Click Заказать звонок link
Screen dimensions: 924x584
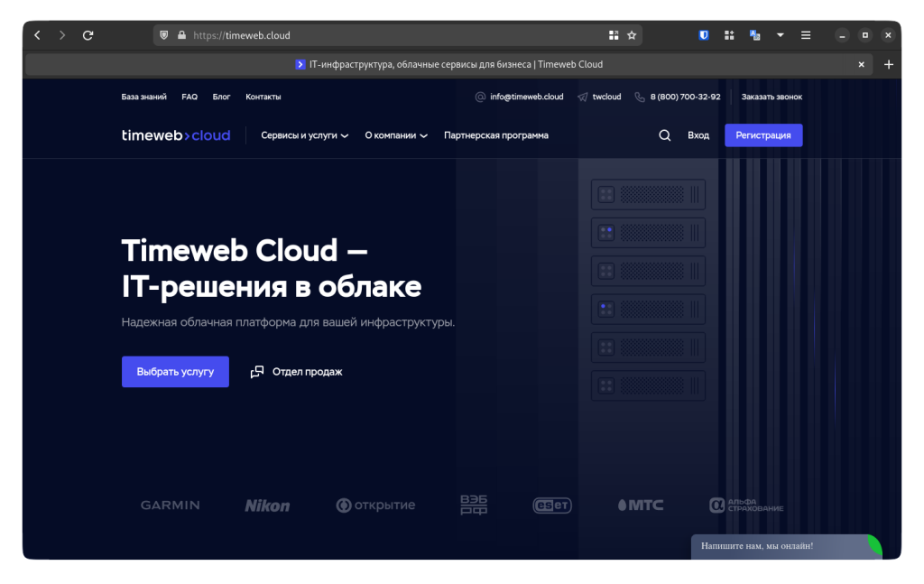[x=772, y=97]
